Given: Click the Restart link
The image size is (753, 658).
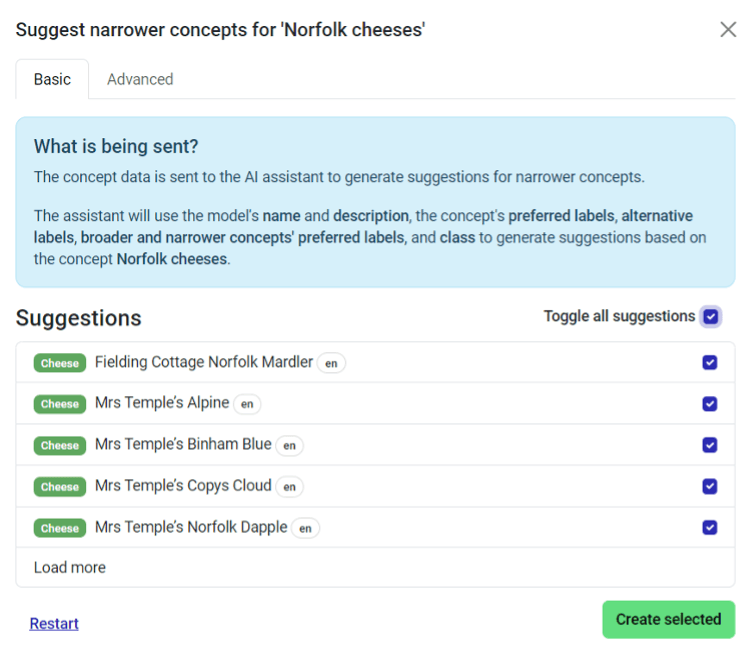Looking at the screenshot, I should [x=54, y=624].
